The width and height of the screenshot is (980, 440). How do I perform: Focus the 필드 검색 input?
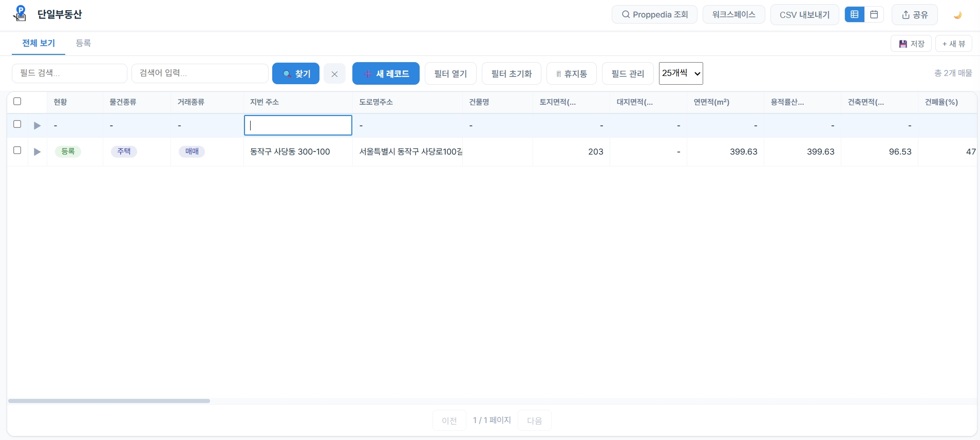(69, 73)
